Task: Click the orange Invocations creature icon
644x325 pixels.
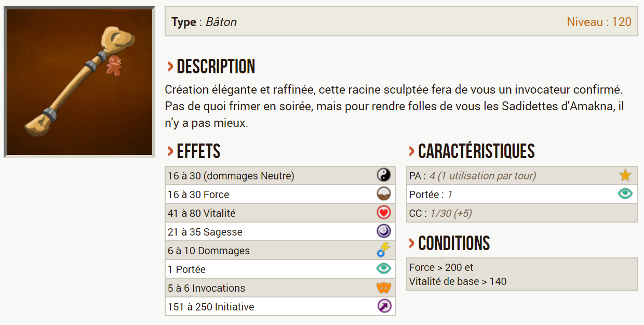Action: coord(383,288)
